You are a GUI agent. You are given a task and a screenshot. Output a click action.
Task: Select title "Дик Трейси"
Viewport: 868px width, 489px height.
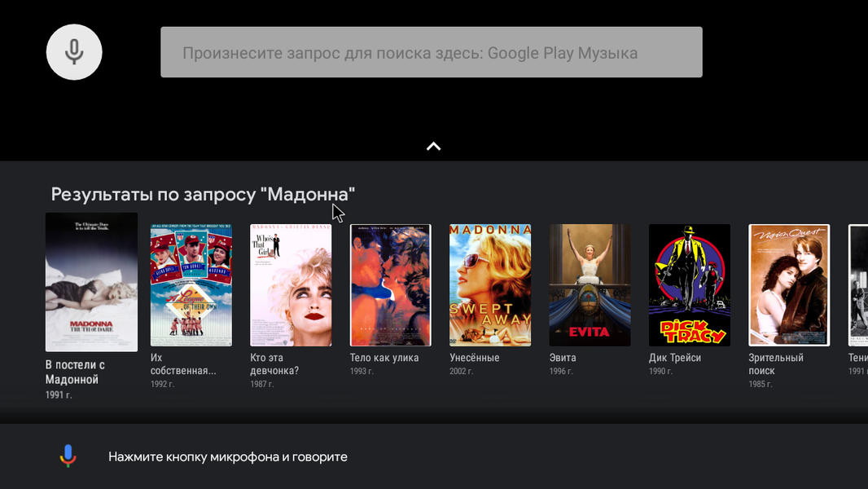(675, 358)
